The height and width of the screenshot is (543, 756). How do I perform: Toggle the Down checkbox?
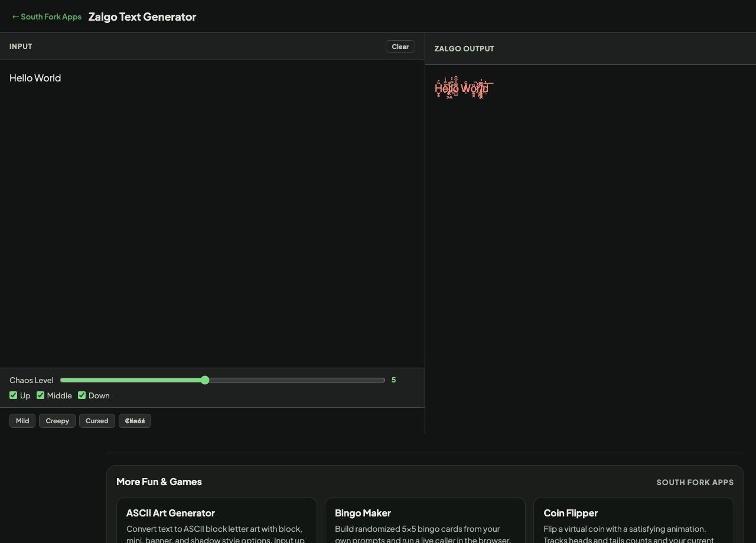82,395
